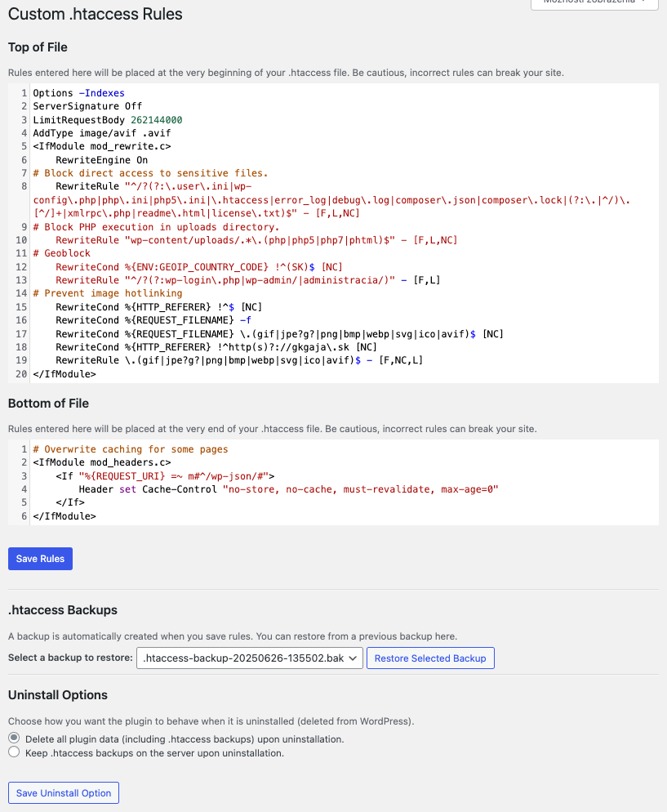Click the Save Rules button
The height and width of the screenshot is (812, 667).
click(40, 558)
